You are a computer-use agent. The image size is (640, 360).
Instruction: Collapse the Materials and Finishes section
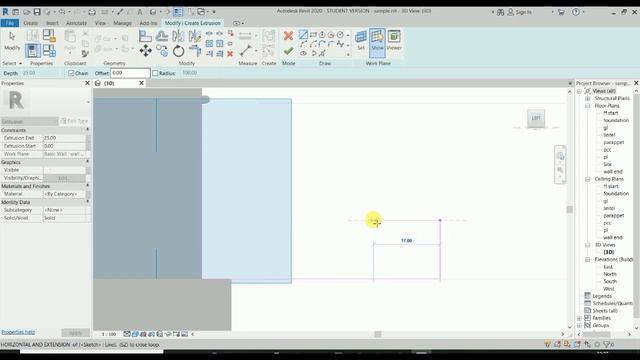[x=87, y=186]
